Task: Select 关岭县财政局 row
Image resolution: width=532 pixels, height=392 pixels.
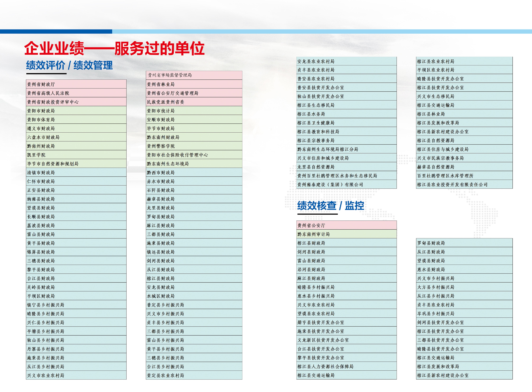Action: [x=76, y=287]
